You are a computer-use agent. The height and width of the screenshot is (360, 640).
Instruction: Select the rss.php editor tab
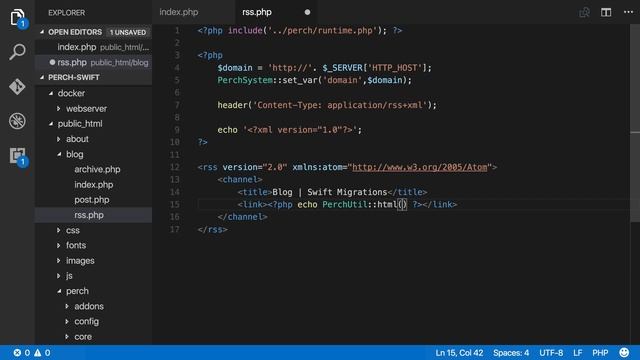(257, 12)
